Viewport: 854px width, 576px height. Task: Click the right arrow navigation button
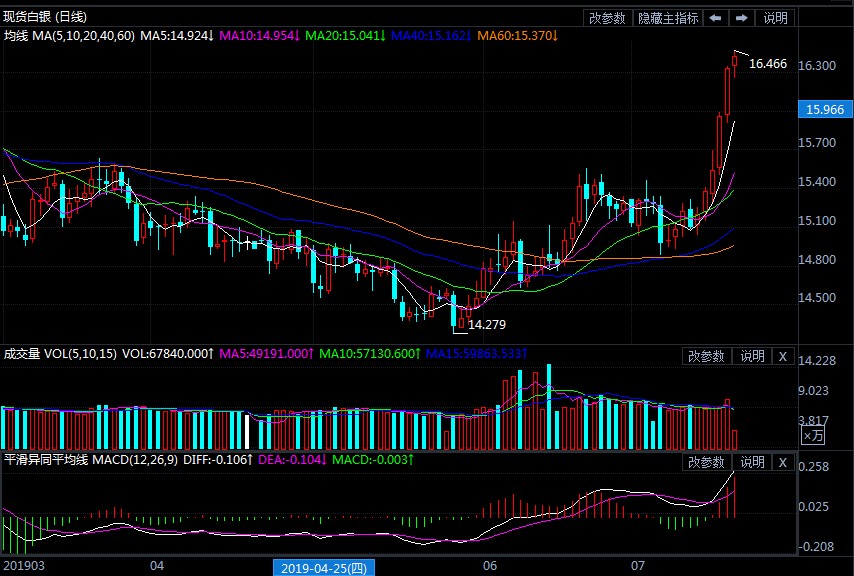pyautogui.click(x=742, y=18)
